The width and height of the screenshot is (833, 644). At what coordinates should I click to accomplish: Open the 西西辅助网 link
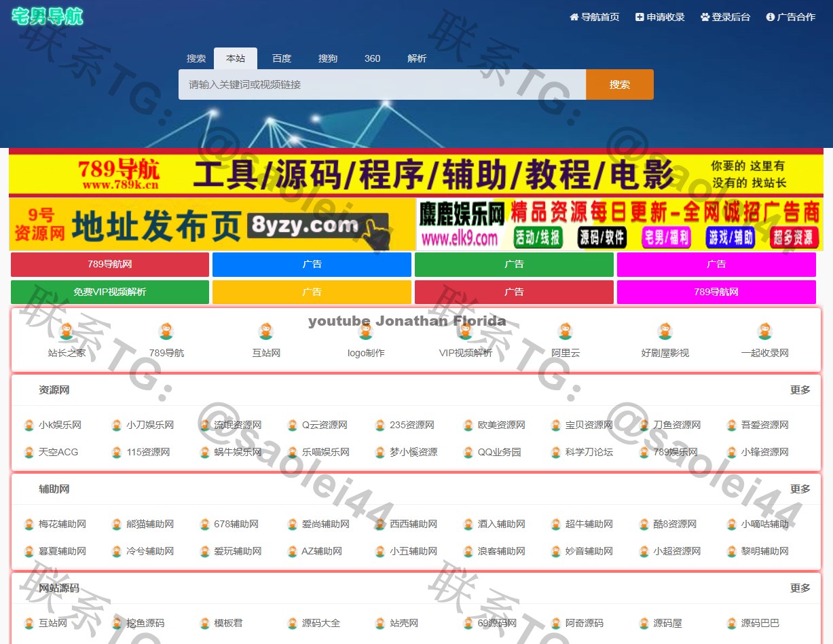(x=413, y=525)
